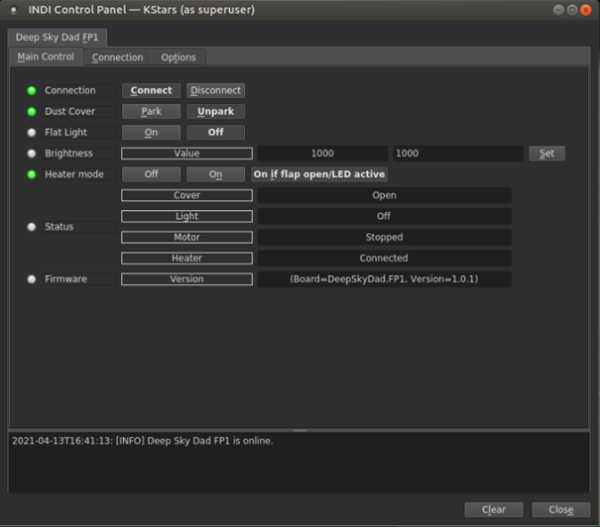The image size is (600, 527).
Task: Click the editable Brightness value field
Action: (456, 154)
